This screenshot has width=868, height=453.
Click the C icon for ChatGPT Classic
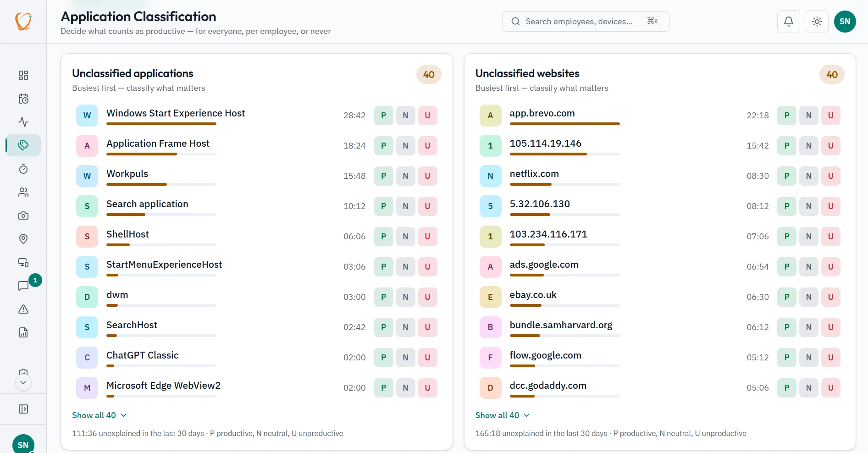[87, 358]
